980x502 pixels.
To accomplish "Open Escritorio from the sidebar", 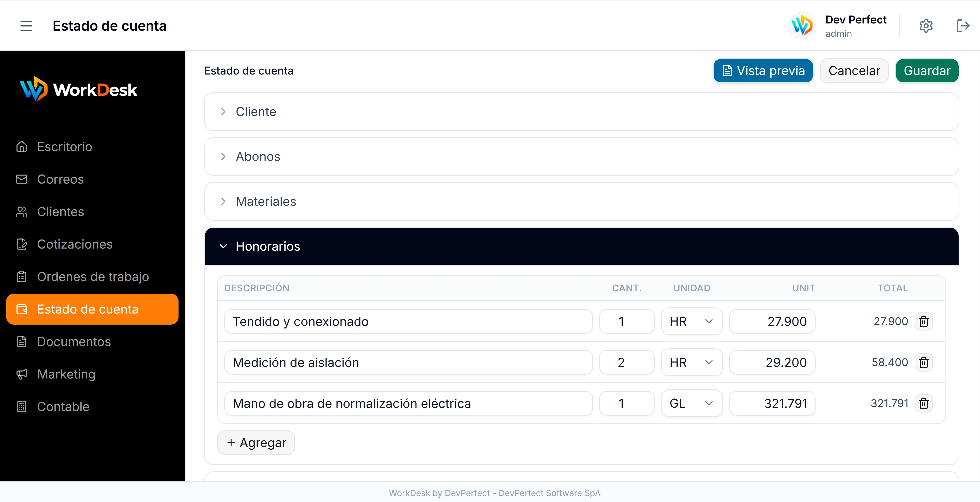I will 92,147.
